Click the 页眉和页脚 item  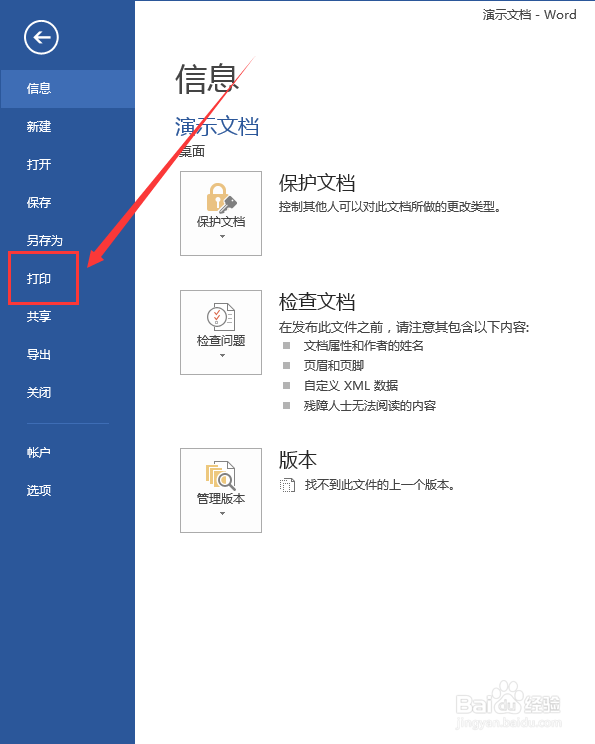(334, 366)
